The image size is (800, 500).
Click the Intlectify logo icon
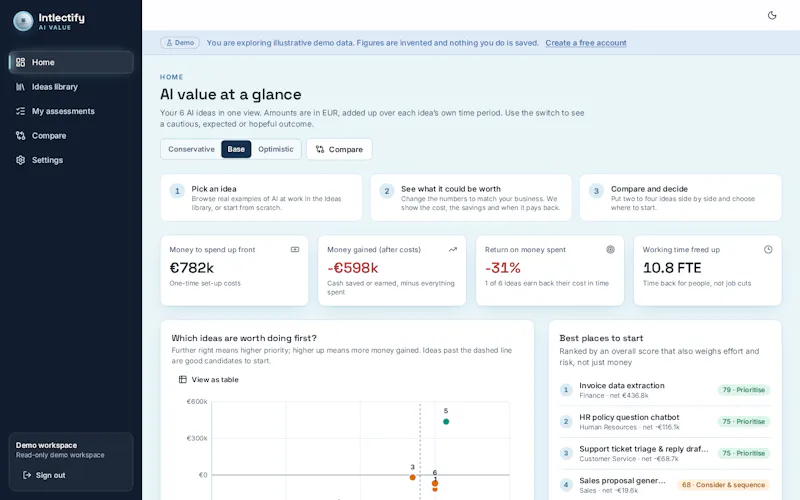click(23, 21)
